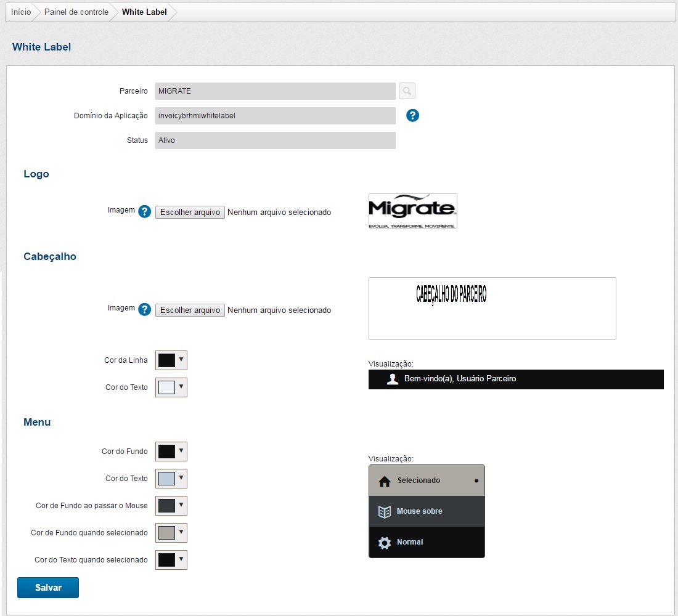The width and height of the screenshot is (678, 616).
Task: Expand the Cor do Fundo menu color picker
Action: point(171,452)
